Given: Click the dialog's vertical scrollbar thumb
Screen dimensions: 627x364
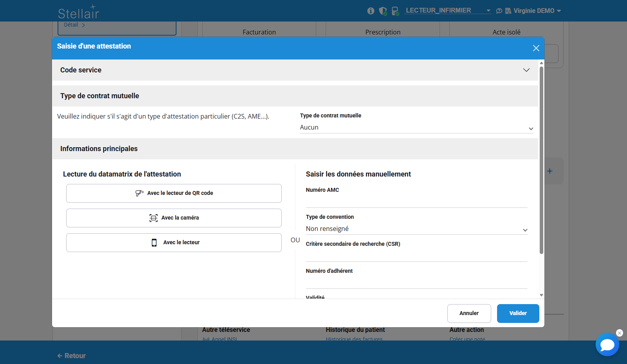Looking at the screenshot, I should [x=541, y=160].
